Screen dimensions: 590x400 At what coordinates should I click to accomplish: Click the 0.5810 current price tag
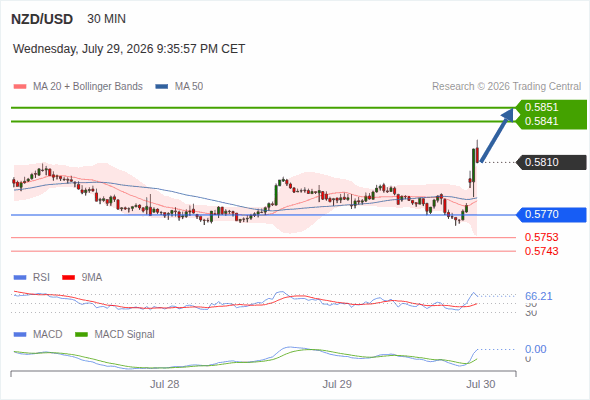pyautogui.click(x=551, y=162)
